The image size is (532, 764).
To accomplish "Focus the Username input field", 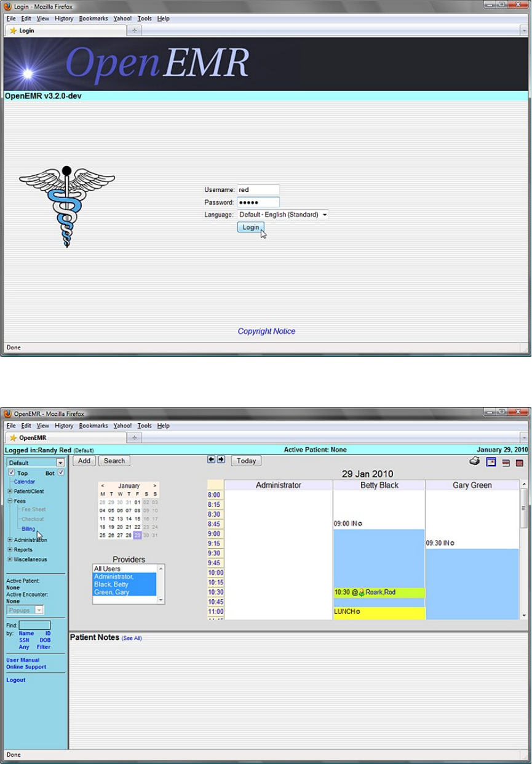I will (258, 190).
